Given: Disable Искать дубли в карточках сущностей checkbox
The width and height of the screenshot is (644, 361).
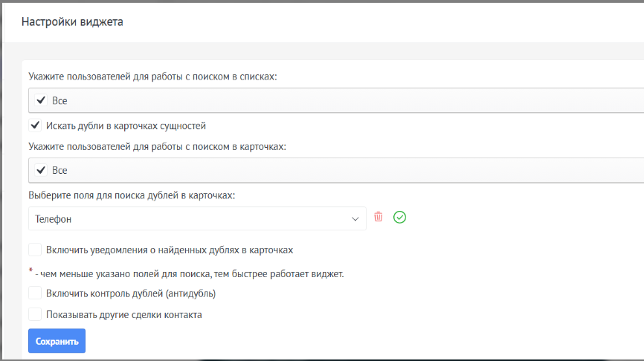Looking at the screenshot, I should tap(35, 126).
